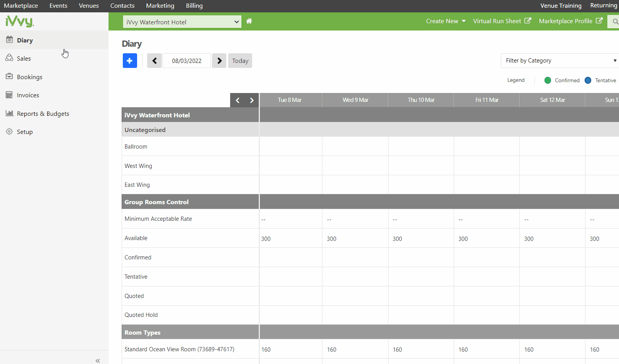This screenshot has width=619, height=364.
Task: Open the Marketplace menu
Action: click(21, 6)
